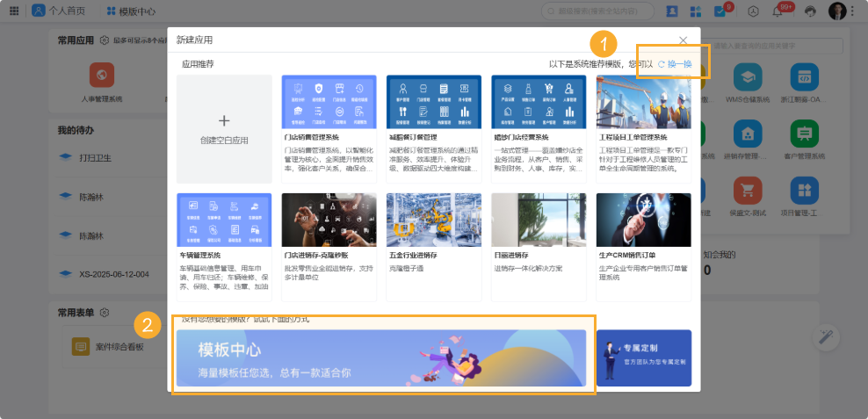Image resolution: width=868 pixels, height=419 pixels.
Task: Open the 人事管理系统 app icon
Action: (x=102, y=76)
